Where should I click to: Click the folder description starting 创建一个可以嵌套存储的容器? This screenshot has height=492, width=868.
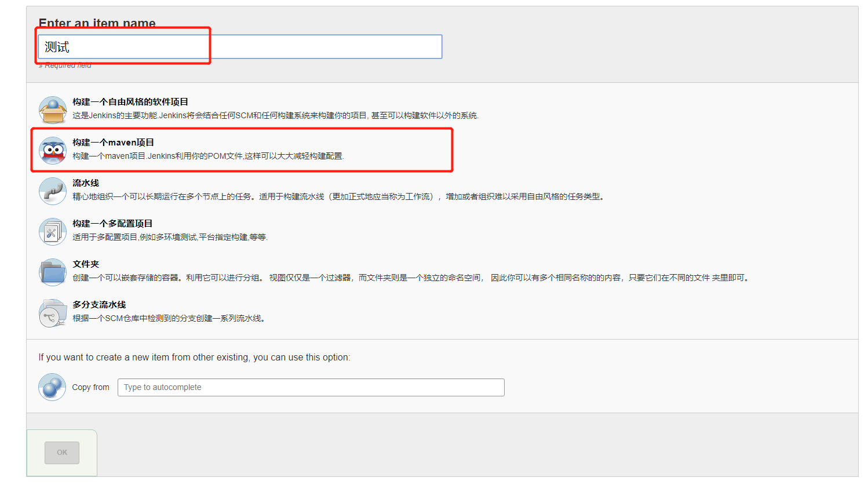click(x=412, y=278)
